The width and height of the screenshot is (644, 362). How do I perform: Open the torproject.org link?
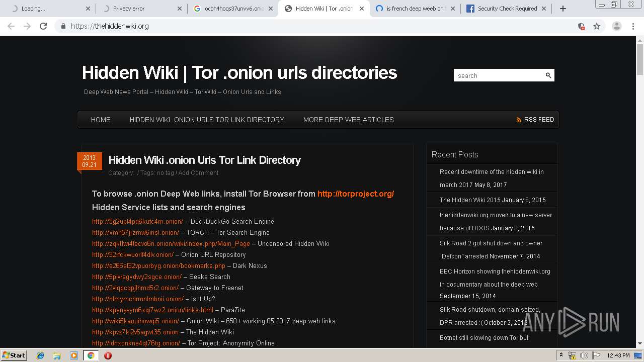click(x=356, y=194)
